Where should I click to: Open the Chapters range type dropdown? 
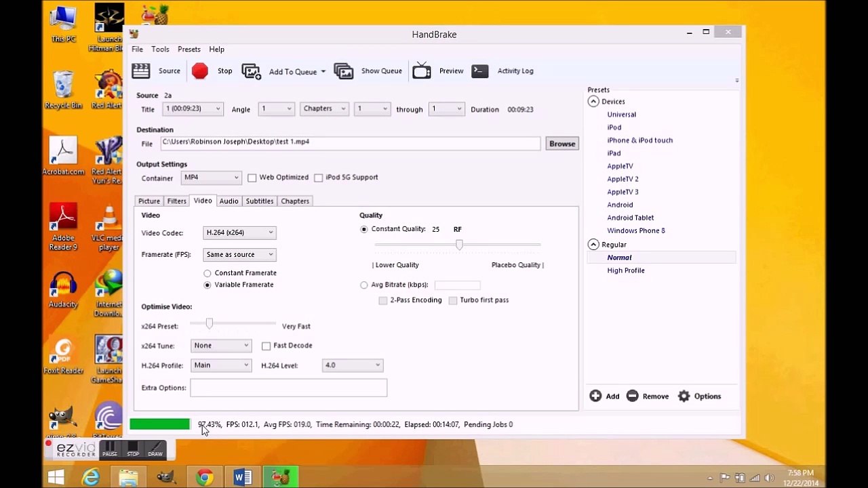(x=324, y=109)
